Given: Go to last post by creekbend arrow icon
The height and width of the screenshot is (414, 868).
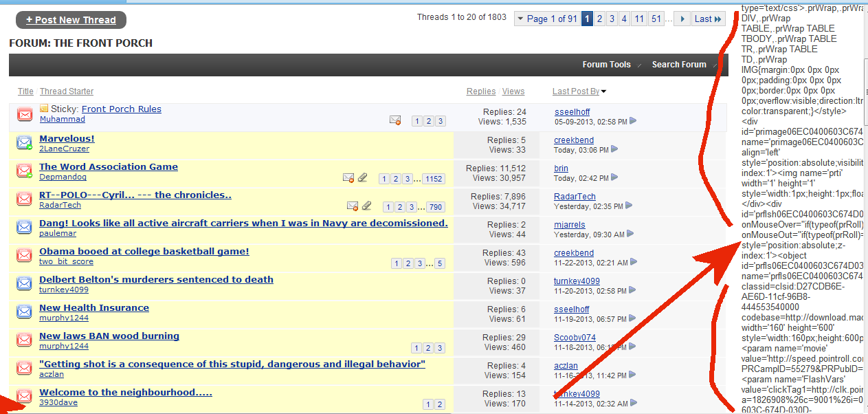Looking at the screenshot, I should pos(615,149).
